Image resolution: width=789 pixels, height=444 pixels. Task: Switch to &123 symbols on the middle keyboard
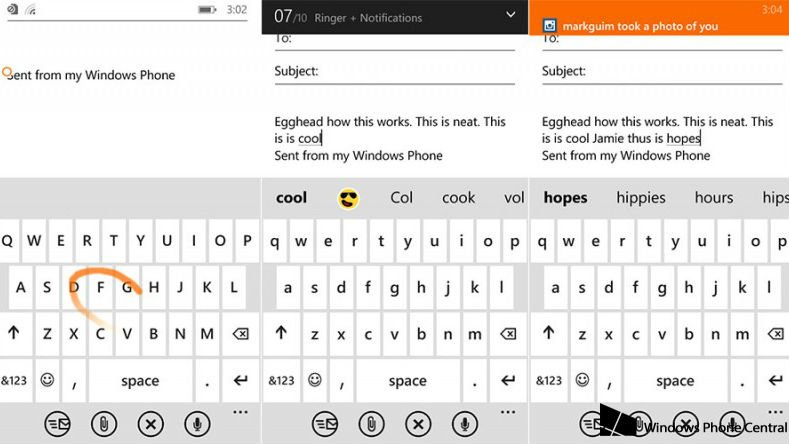pyautogui.click(x=280, y=380)
